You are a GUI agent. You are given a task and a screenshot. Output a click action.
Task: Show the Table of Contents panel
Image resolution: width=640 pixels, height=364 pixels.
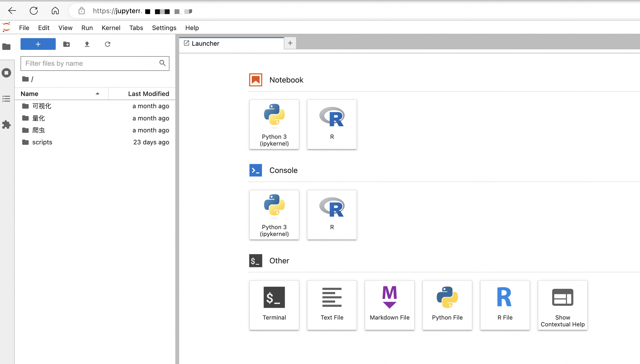coord(7,99)
